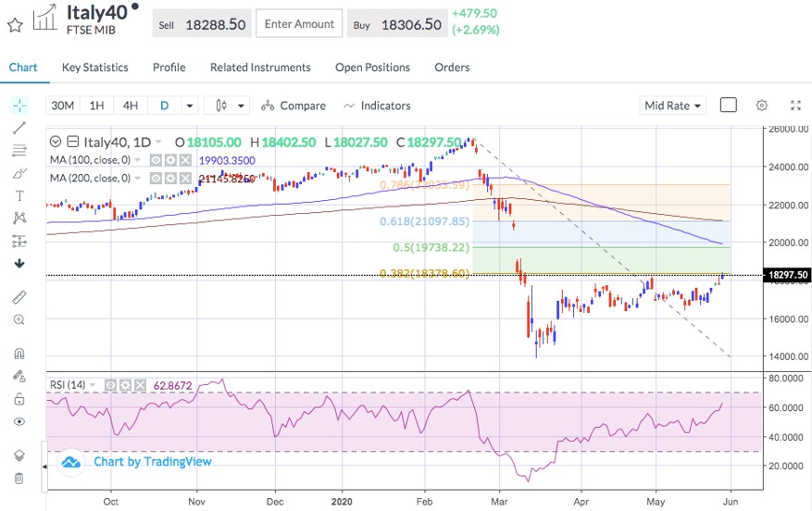Select the crosshair cursor tool
Screen dimensions: 812x511
point(19,106)
